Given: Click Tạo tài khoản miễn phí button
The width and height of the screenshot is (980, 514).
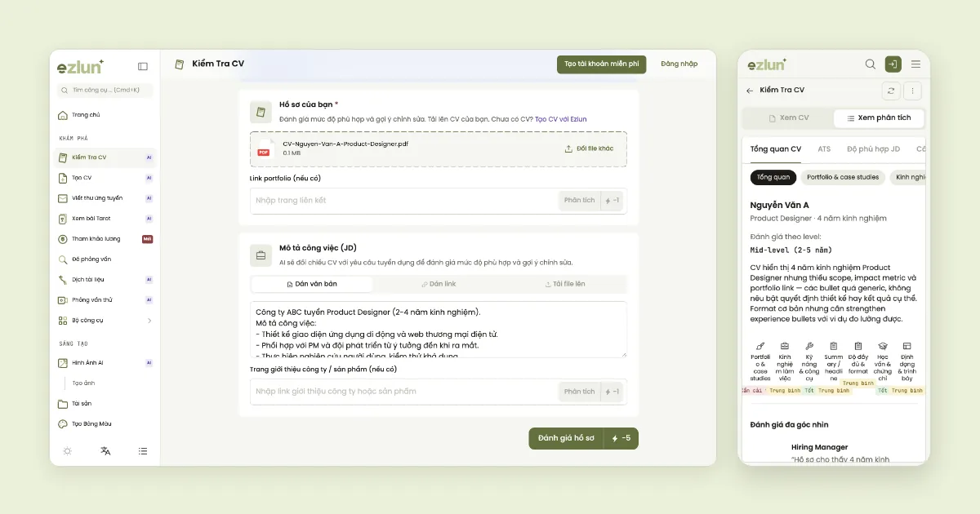Looking at the screenshot, I should click(602, 64).
